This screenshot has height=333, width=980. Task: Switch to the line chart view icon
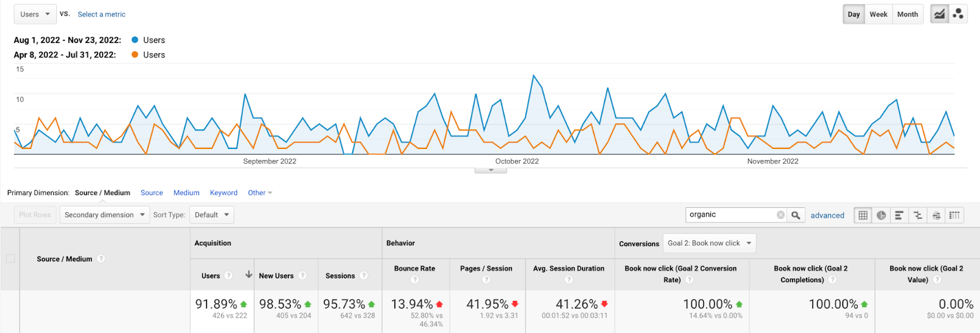coord(939,14)
